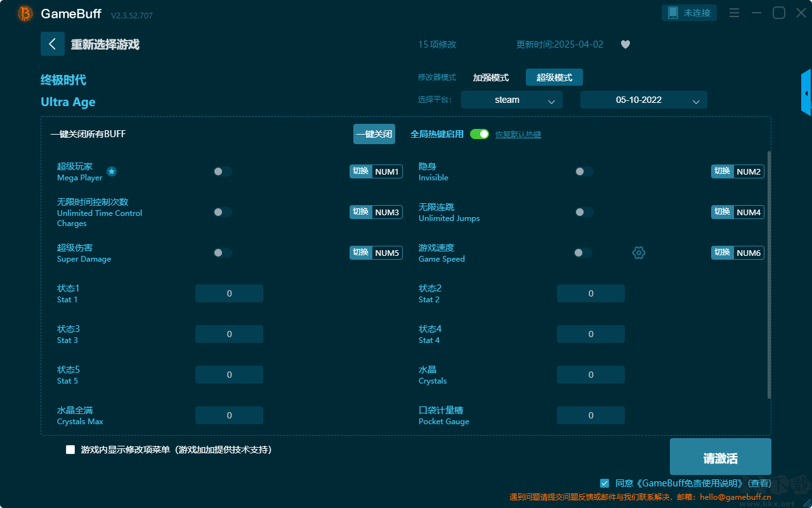The height and width of the screenshot is (508, 812).
Task: Select the 加强模式 mode tab
Action: [x=491, y=77]
